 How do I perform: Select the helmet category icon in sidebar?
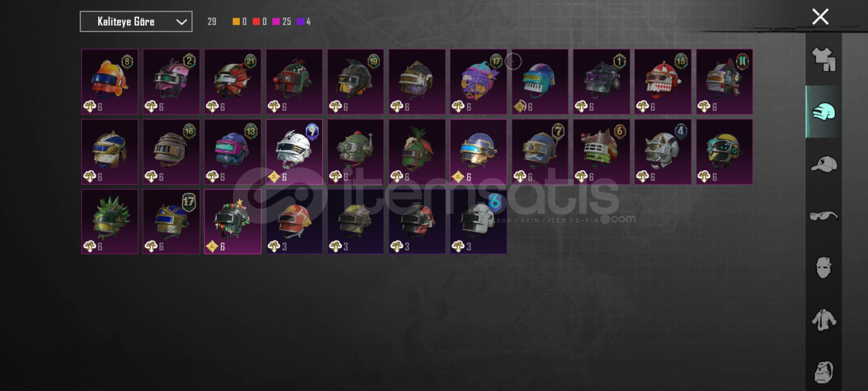coord(824,112)
